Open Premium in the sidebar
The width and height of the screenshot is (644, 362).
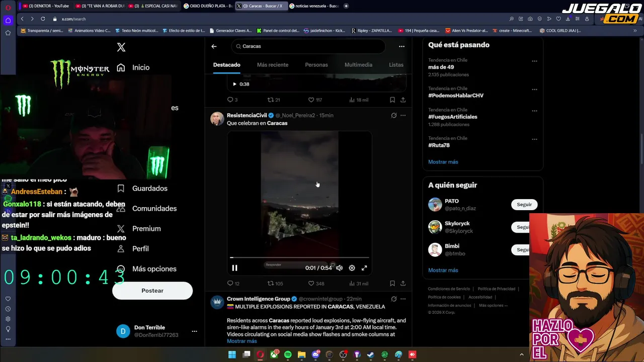tap(139, 228)
